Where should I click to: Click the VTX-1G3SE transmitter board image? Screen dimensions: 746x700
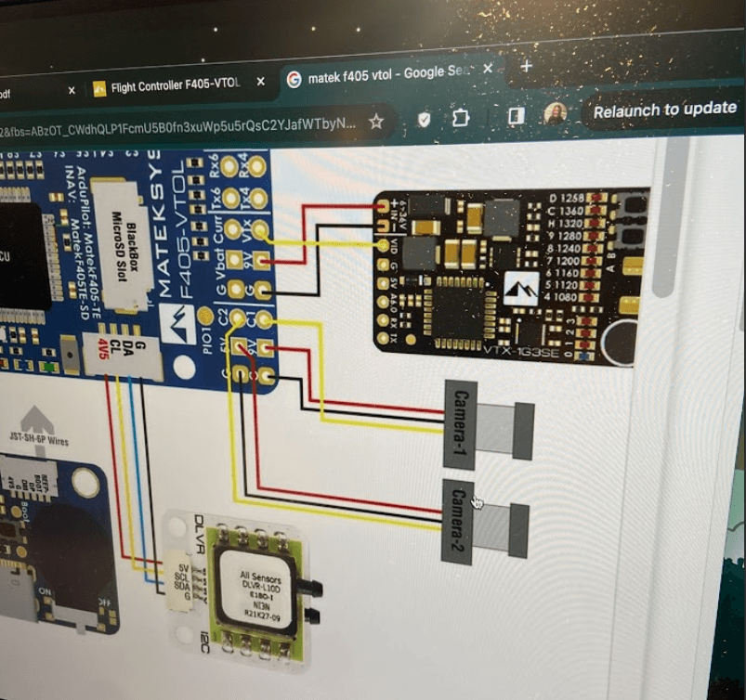tap(513, 277)
